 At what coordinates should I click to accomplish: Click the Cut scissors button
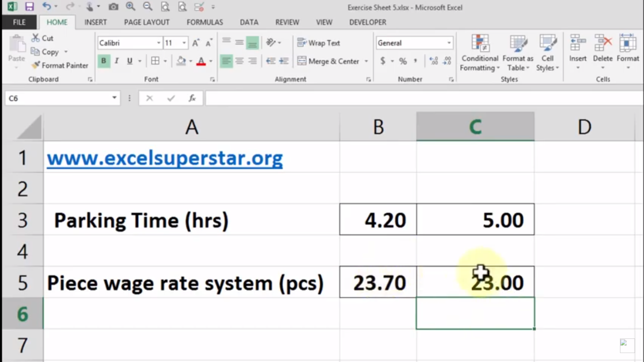tap(42, 38)
